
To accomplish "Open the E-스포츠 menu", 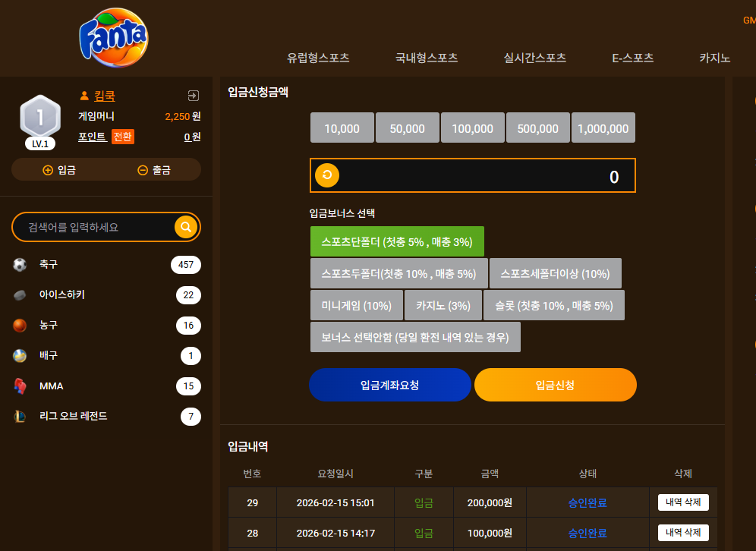I will [632, 58].
